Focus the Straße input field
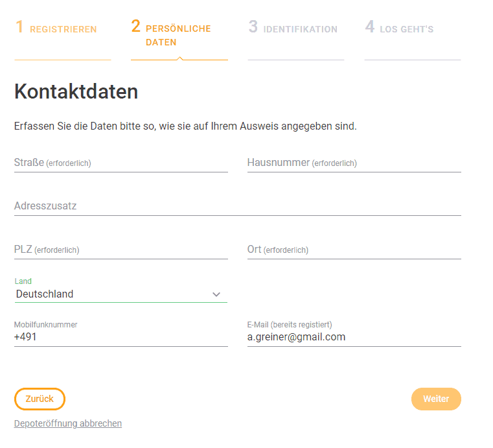This screenshot has width=493, height=448. pos(120,163)
